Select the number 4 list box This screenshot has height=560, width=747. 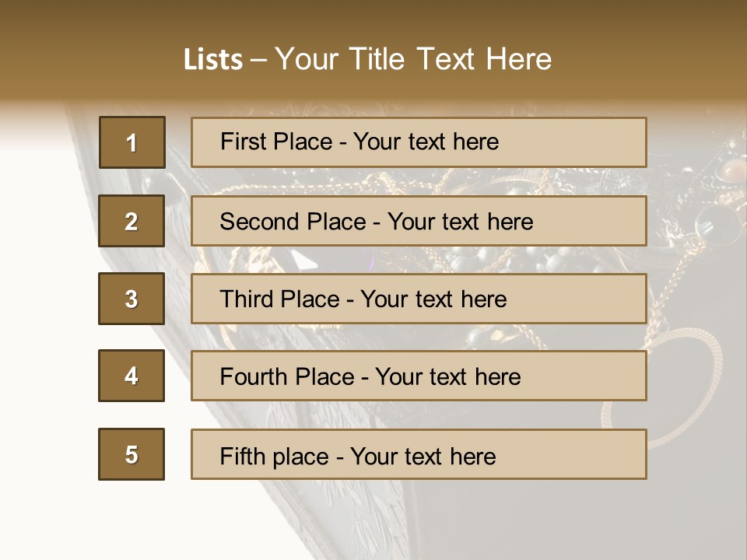(x=132, y=376)
